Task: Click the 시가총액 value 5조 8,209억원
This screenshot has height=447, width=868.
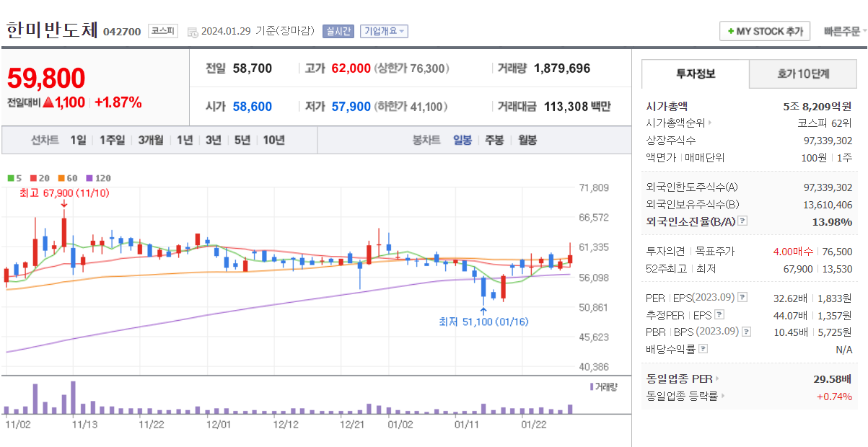Action: 817,106
